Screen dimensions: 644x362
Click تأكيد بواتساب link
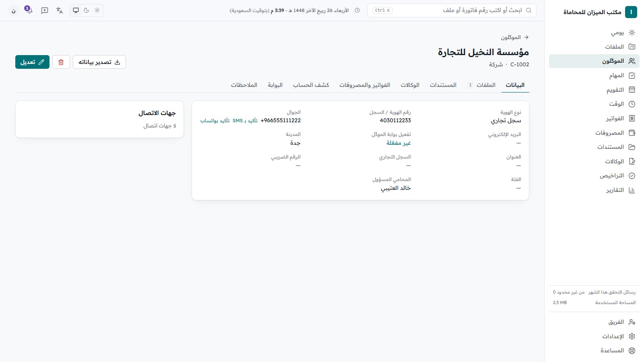[x=215, y=121]
